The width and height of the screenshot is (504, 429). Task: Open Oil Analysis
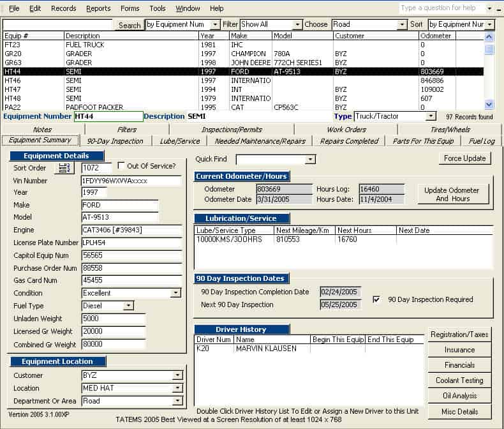[459, 396]
